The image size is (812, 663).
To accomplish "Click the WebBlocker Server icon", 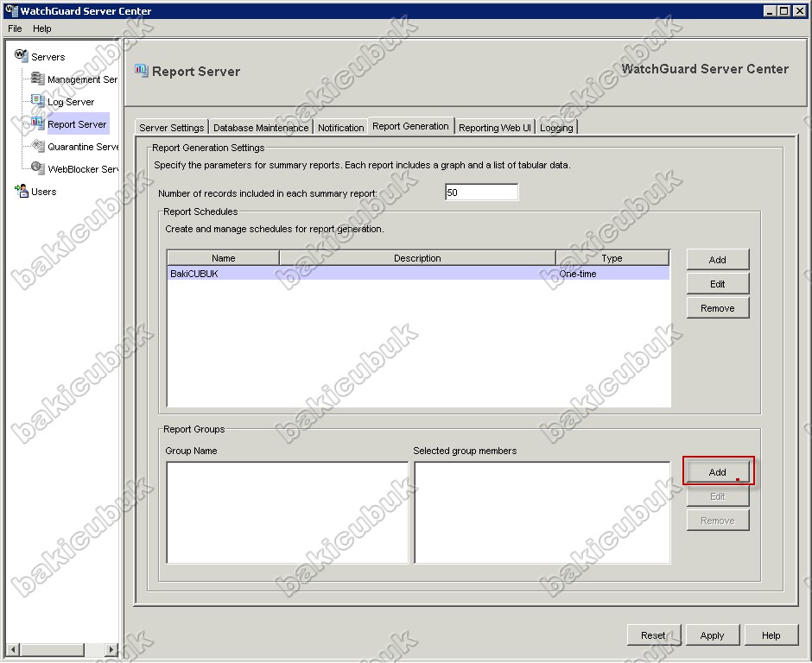I will click(x=38, y=167).
